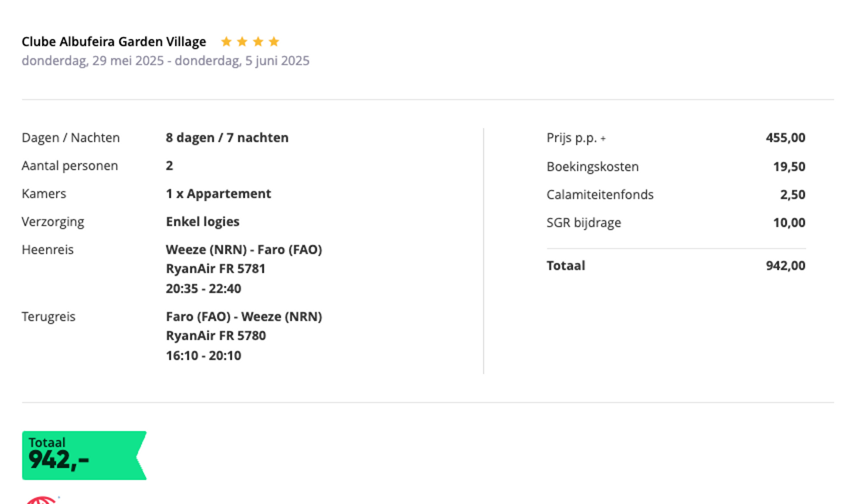Select the RyanAir FR 5780 return flight

tap(216, 336)
